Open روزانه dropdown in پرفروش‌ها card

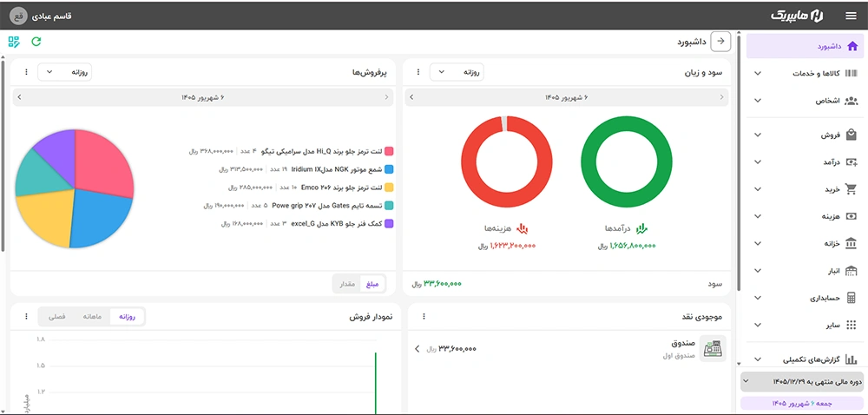(65, 72)
